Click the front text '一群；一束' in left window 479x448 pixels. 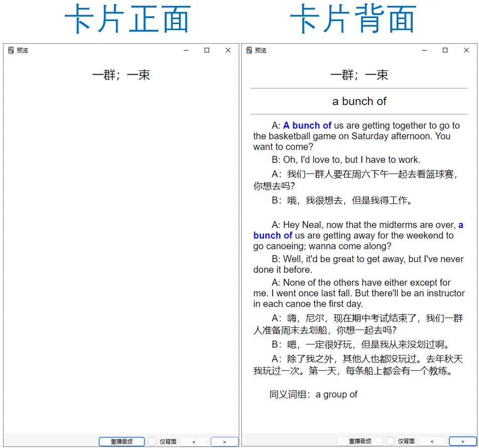[121, 75]
